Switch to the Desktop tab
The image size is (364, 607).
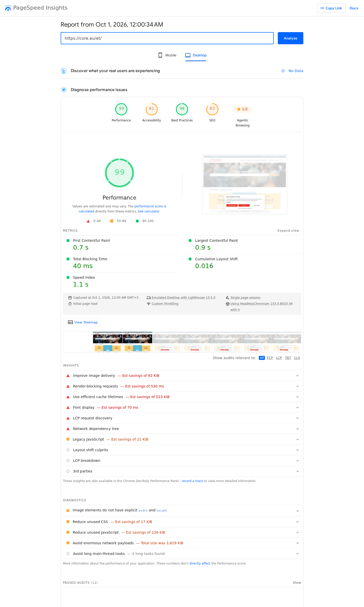(x=196, y=55)
